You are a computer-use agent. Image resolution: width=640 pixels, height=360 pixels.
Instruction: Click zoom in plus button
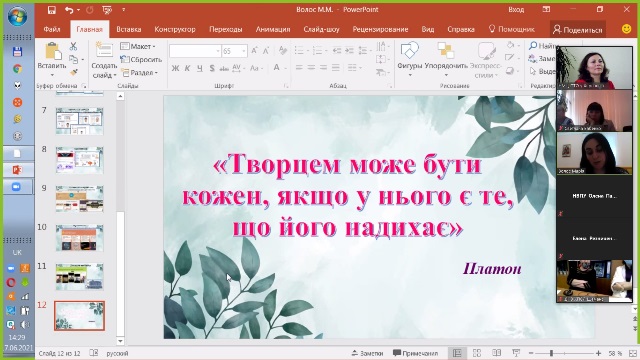(598, 353)
